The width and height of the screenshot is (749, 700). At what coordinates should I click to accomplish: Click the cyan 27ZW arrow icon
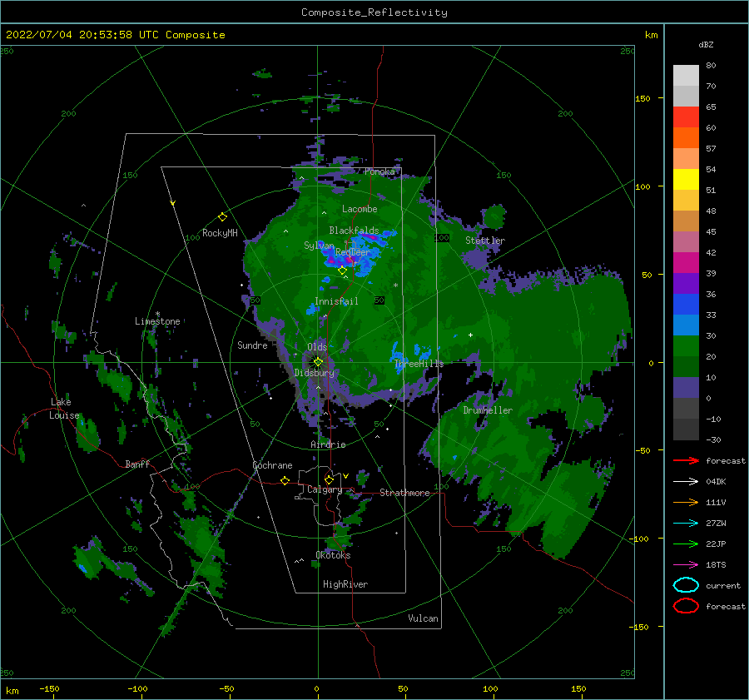(x=686, y=524)
